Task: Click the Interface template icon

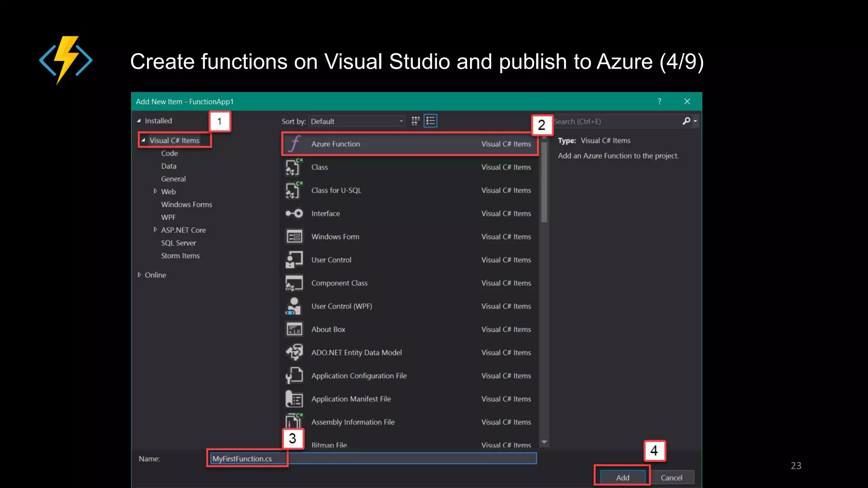Action: pyautogui.click(x=294, y=213)
